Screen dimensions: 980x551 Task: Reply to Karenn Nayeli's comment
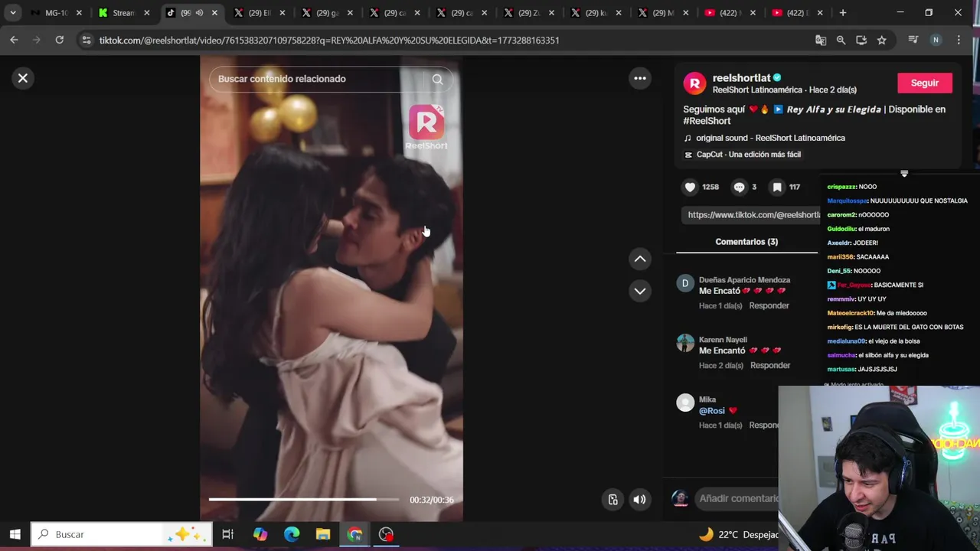769,365
